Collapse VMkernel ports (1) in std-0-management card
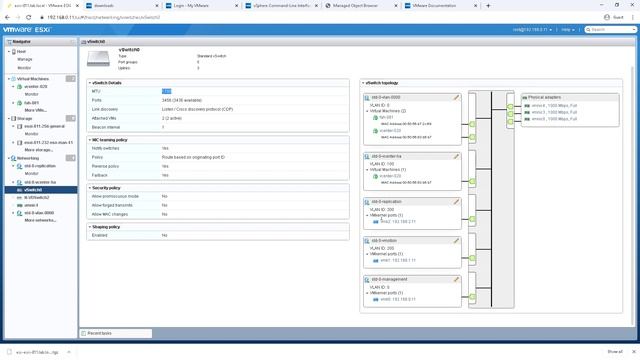The width and height of the screenshot is (640, 360). tap(367, 293)
